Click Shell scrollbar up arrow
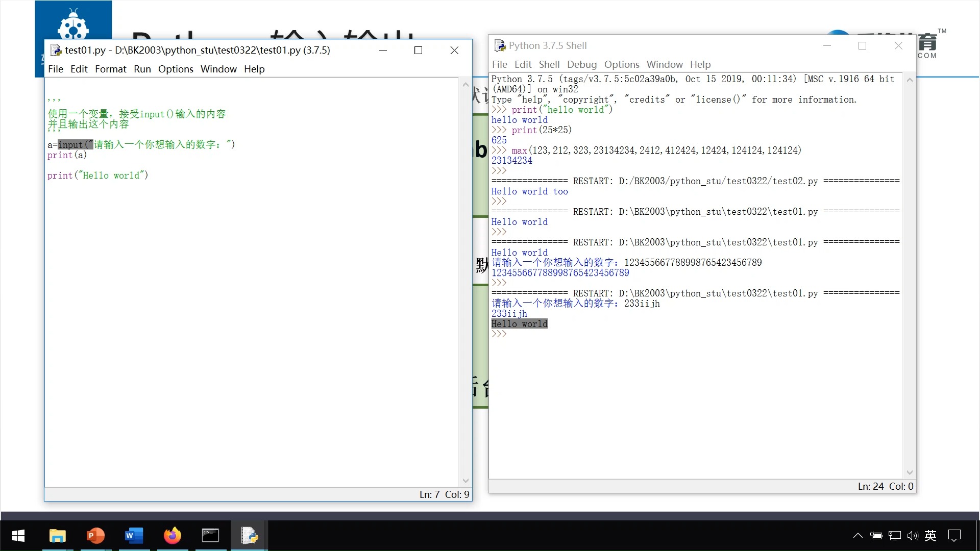The height and width of the screenshot is (551, 980). 909,80
